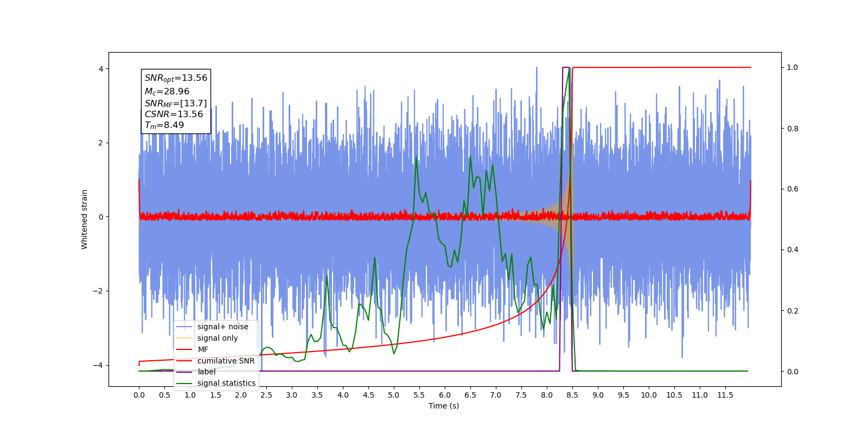The height and width of the screenshot is (434, 868).
Task: Click the right y-axis tick label 0.8
Action: click(x=793, y=129)
